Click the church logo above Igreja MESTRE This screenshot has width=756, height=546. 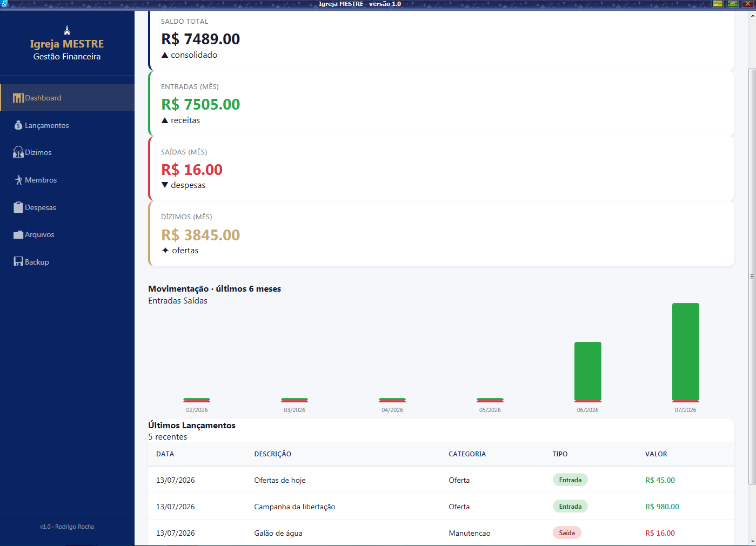[67, 30]
